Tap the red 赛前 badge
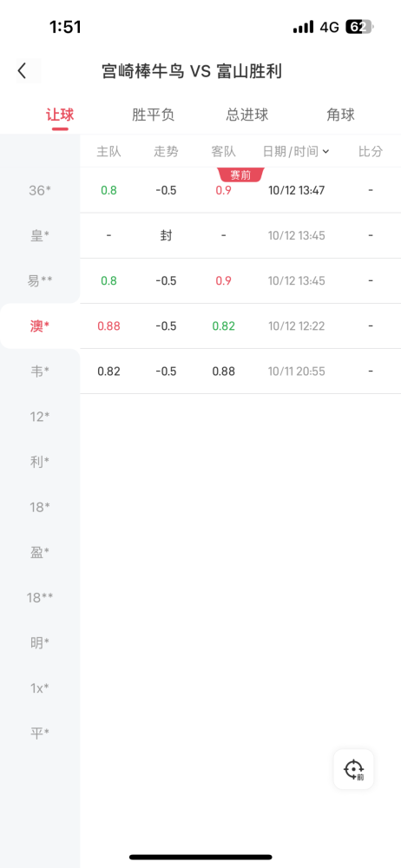This screenshot has width=401, height=868. tap(241, 175)
